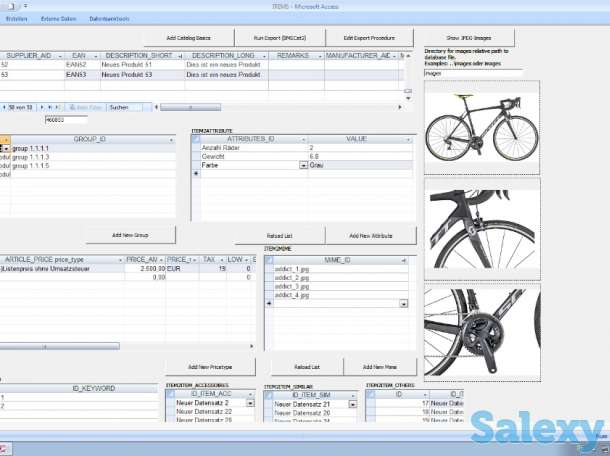Screen dimensions: 610x456
Task: Open the Neuer Datensatz 2 combo arrow
Action: (x=250, y=403)
